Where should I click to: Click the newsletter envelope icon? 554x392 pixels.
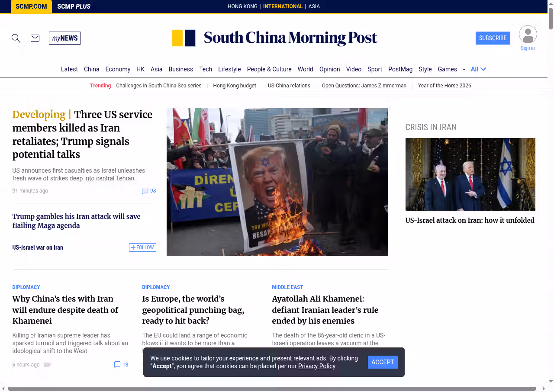pos(35,38)
